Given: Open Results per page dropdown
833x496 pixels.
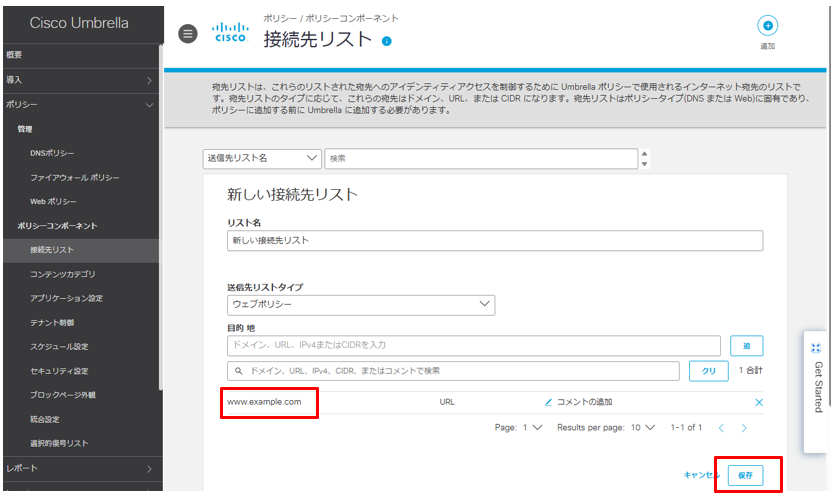Looking at the screenshot, I should coord(643,427).
